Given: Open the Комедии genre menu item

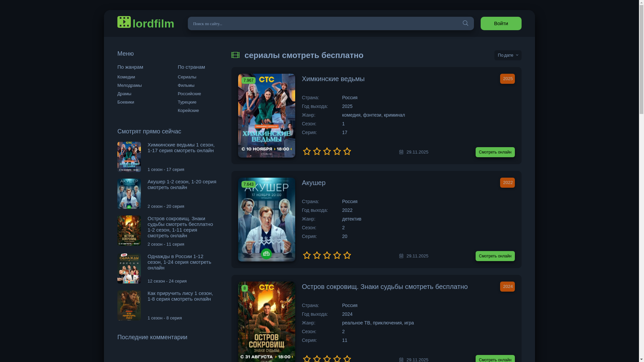Looking at the screenshot, I should pos(126,77).
